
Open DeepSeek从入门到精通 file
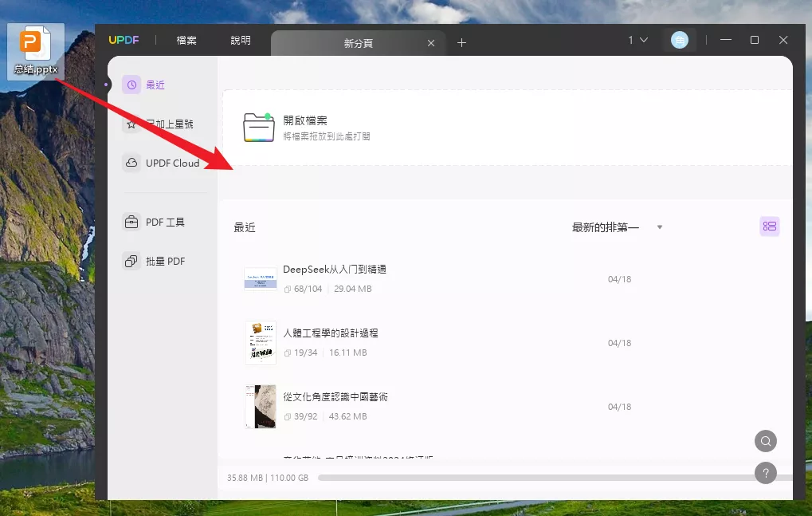coord(334,270)
